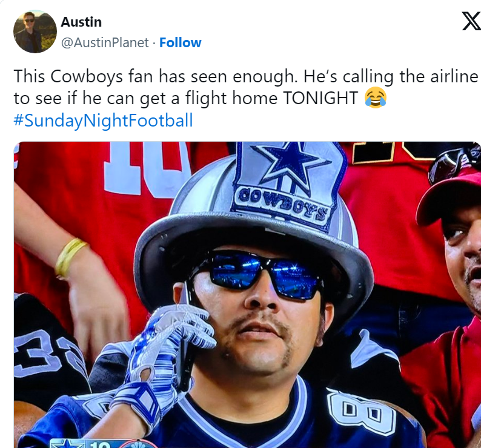Image resolution: width=481 pixels, height=448 pixels.
Task: Click the crying-laughing emoji in the tweet
Action: click(x=375, y=97)
